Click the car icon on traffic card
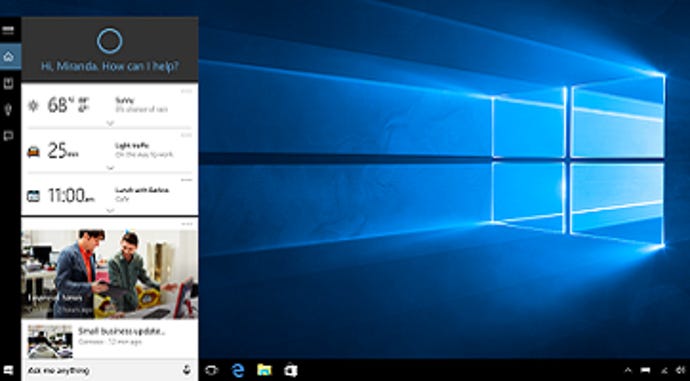690x381 pixels. pyautogui.click(x=33, y=152)
